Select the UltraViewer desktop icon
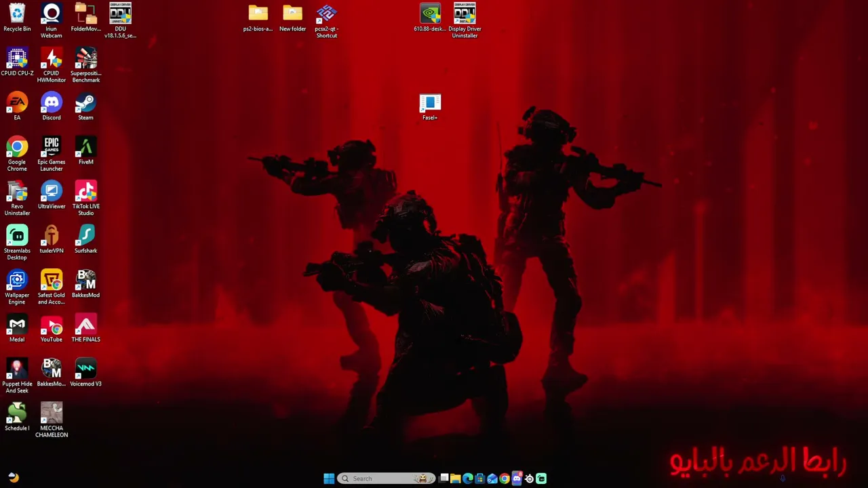The image size is (868, 488). 52,196
